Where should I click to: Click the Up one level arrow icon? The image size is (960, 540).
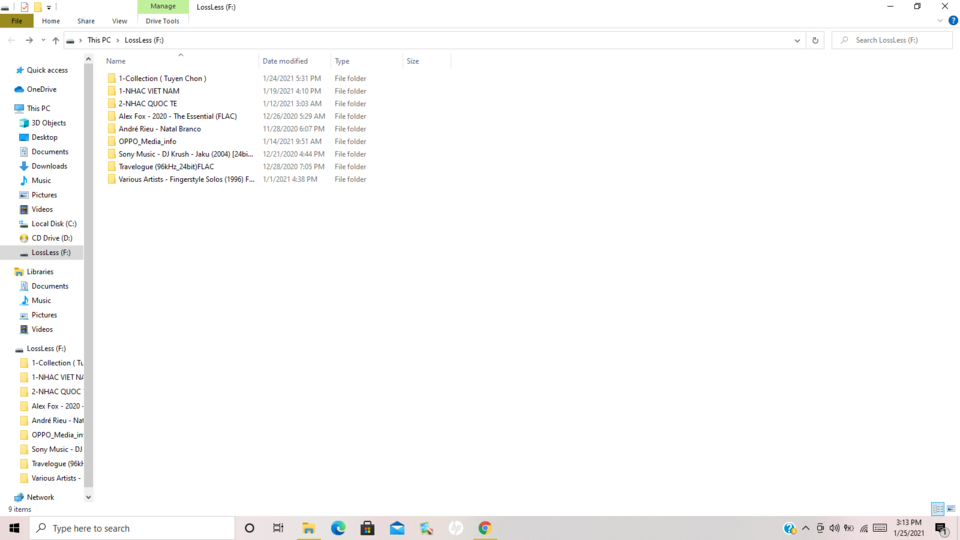tap(55, 40)
